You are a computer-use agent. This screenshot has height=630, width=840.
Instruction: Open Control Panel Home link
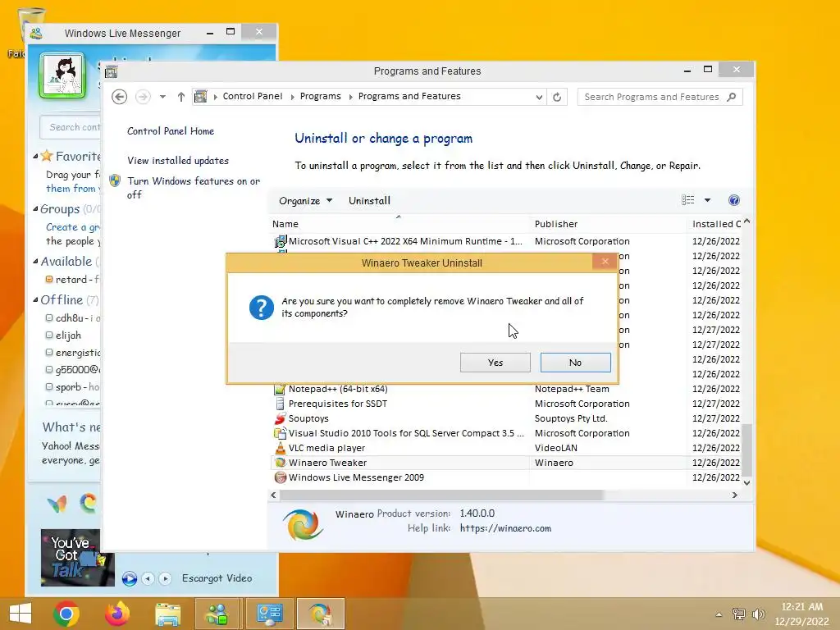[x=171, y=131]
